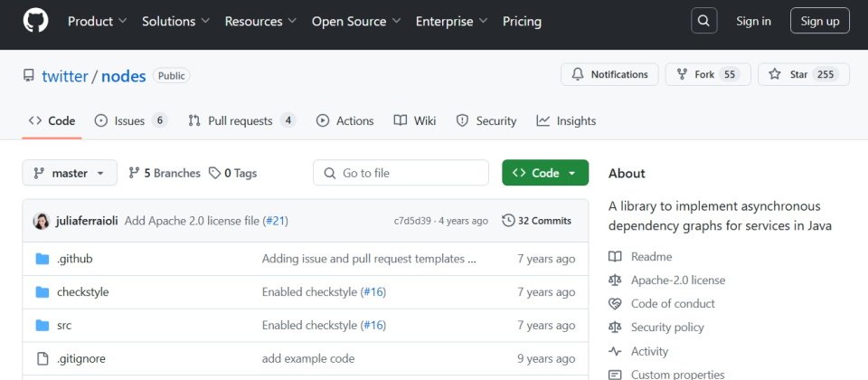Open the Security policy link
Screen dimensions: 868x380
(x=667, y=328)
